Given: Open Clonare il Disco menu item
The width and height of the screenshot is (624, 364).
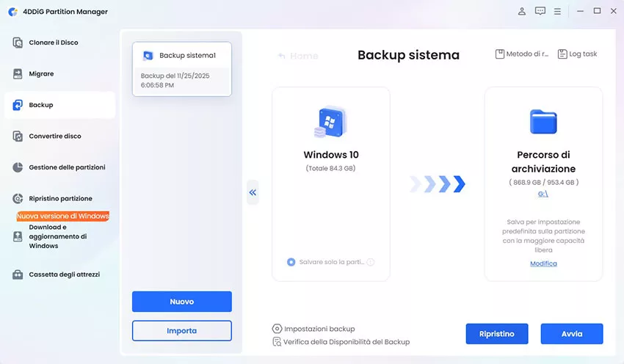Looking at the screenshot, I should coord(59,43).
